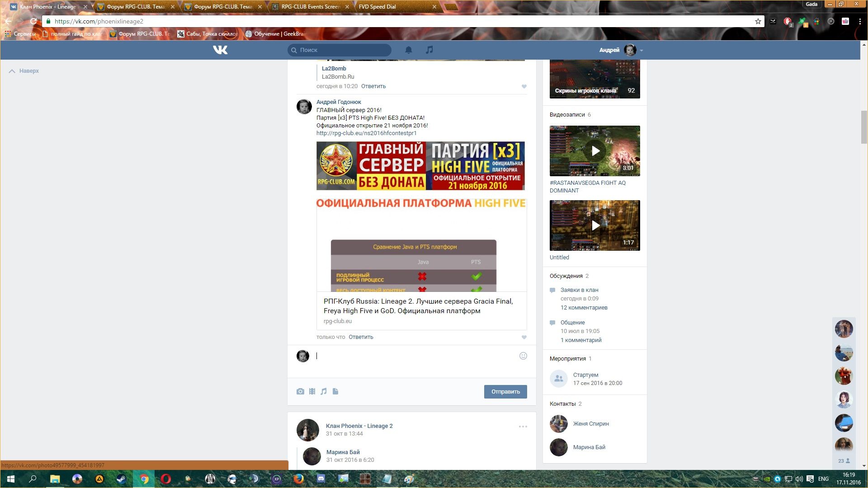The height and width of the screenshot is (488, 868).
Task: Launch Steam from taskbar
Action: pos(121,479)
